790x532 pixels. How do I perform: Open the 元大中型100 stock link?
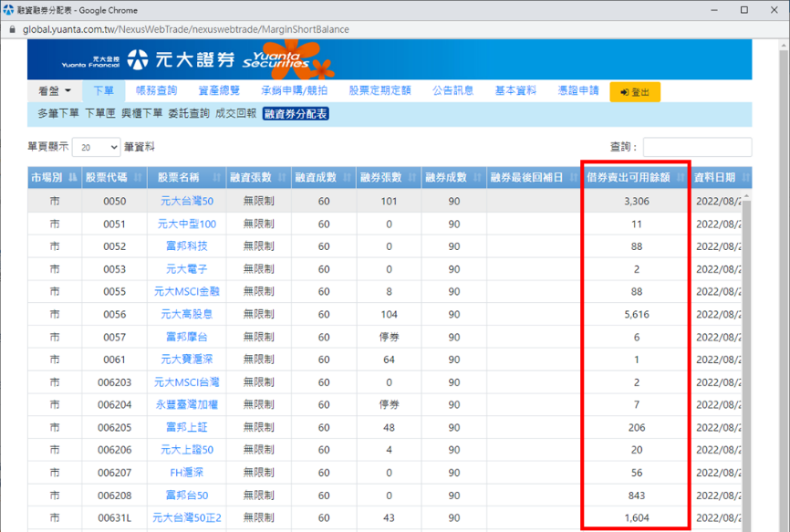(x=187, y=224)
